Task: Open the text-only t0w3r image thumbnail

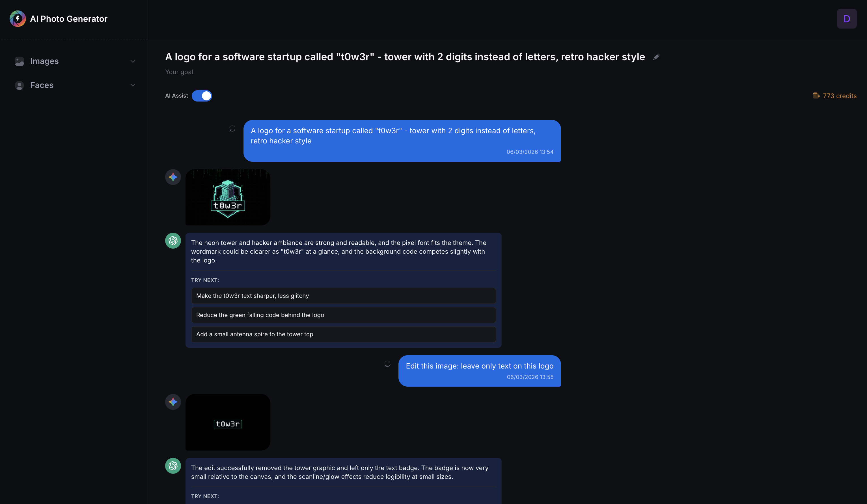Action: click(228, 422)
